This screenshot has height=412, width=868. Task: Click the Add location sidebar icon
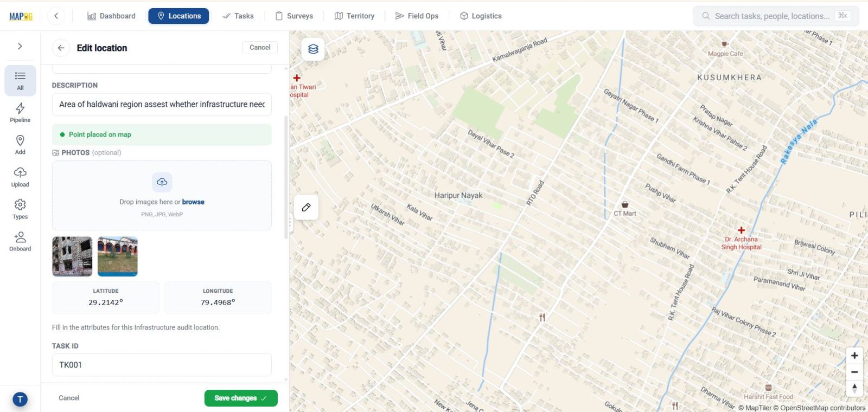(20, 145)
